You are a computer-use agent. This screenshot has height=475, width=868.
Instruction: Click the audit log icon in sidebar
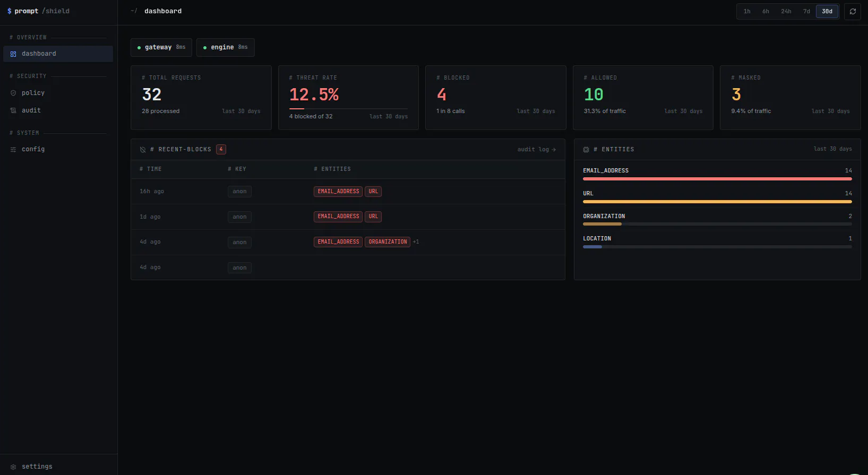click(x=13, y=110)
